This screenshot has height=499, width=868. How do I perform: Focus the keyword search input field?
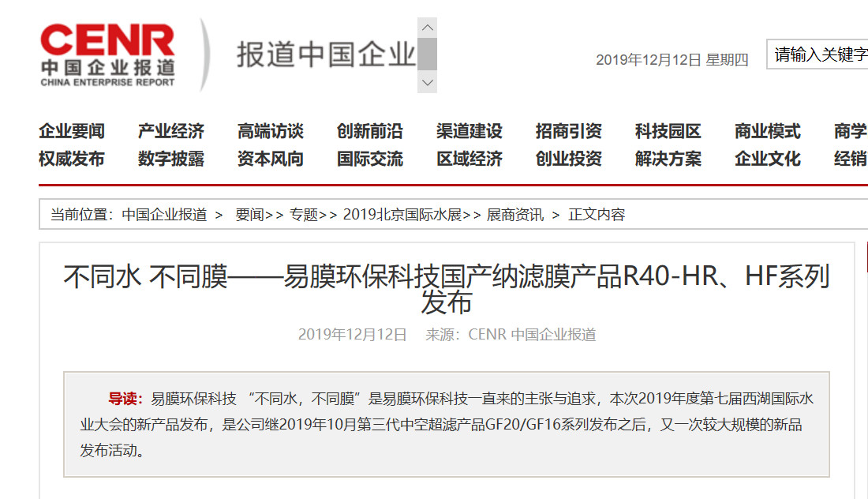click(x=817, y=54)
